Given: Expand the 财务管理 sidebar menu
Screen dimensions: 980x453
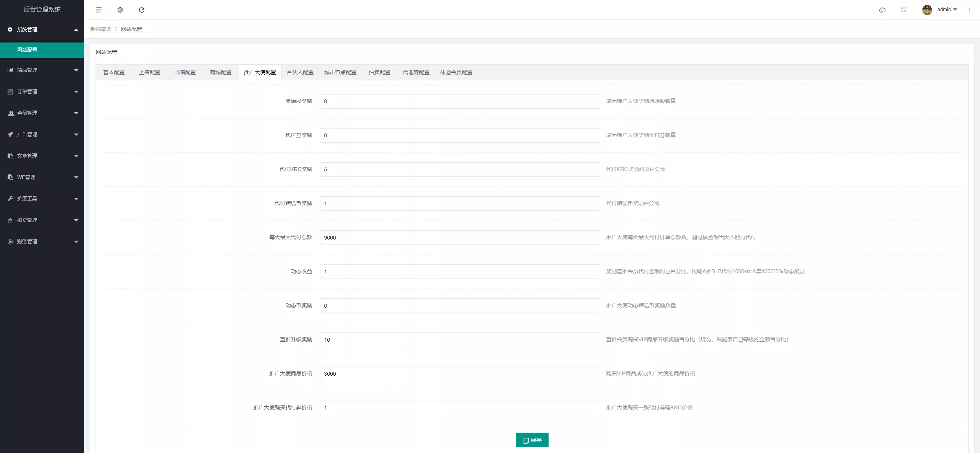Looking at the screenshot, I should point(42,241).
